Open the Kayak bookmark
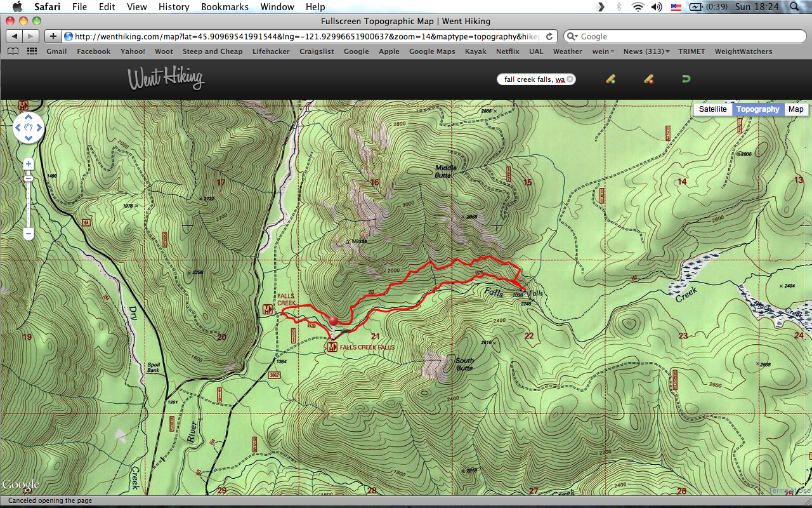This screenshot has width=812, height=508. pos(476,51)
